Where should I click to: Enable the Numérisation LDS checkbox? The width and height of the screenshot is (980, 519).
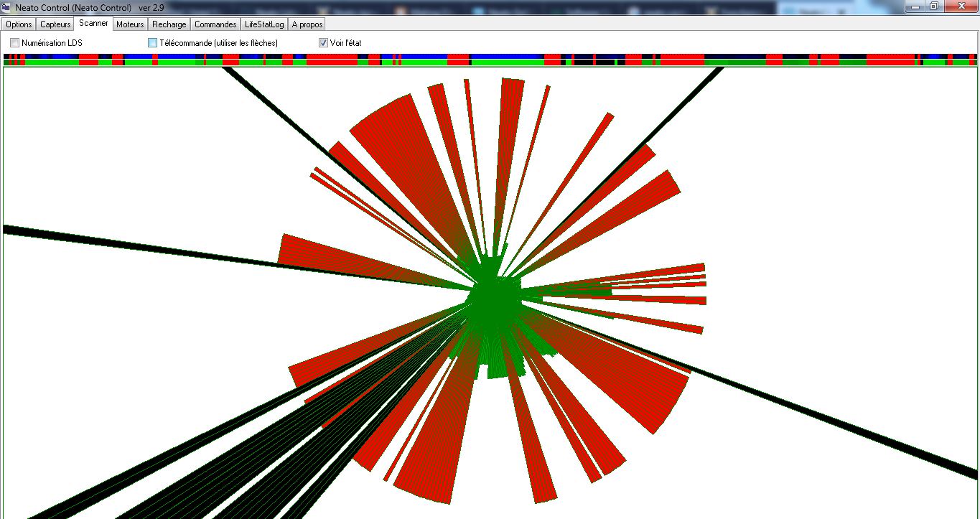coord(14,43)
